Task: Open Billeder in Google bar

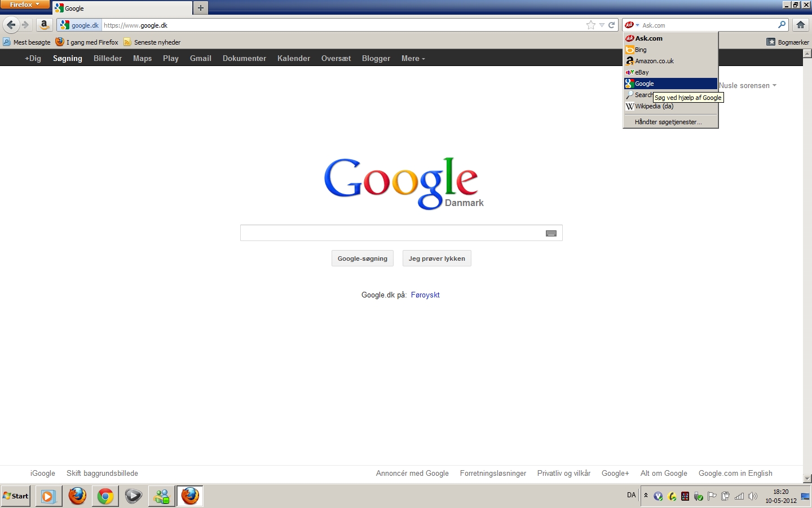Action: coord(108,58)
